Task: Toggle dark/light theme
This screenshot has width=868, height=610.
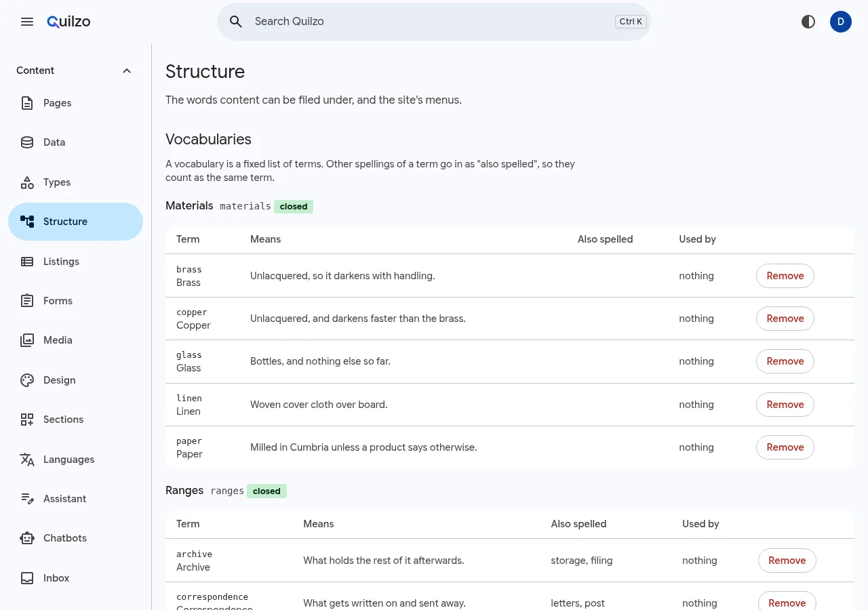Action: click(808, 22)
